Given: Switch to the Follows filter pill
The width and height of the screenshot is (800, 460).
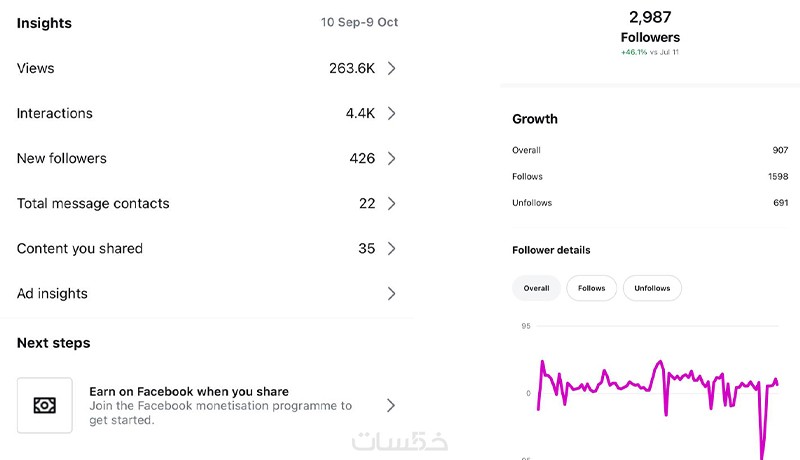Looking at the screenshot, I should pyautogui.click(x=591, y=288).
